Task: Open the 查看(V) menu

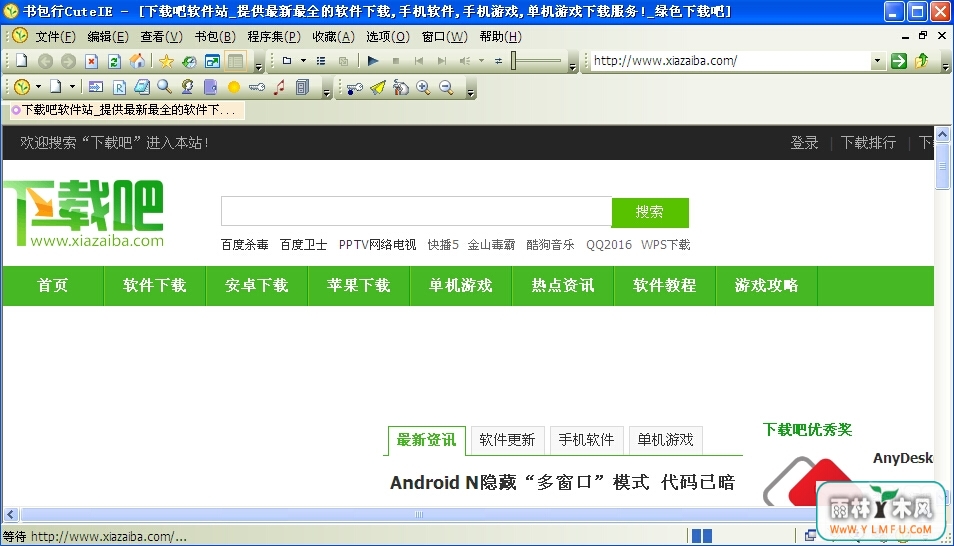Action: pyautogui.click(x=161, y=37)
